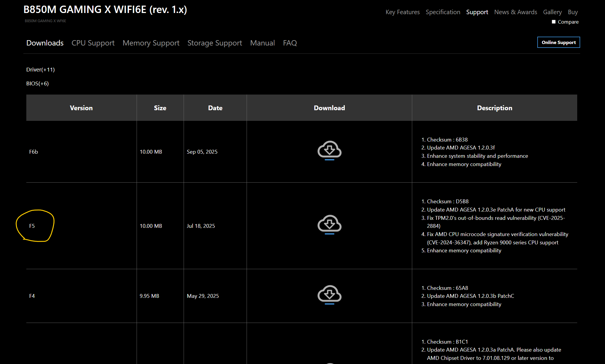This screenshot has height=364, width=605.
Task: Click the B850M GAMING X WIFI6E title
Action: pos(105,10)
